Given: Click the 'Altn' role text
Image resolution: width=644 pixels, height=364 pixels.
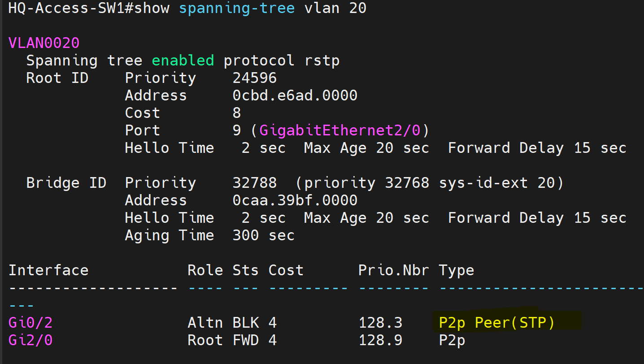Looking at the screenshot, I should [x=205, y=323].
